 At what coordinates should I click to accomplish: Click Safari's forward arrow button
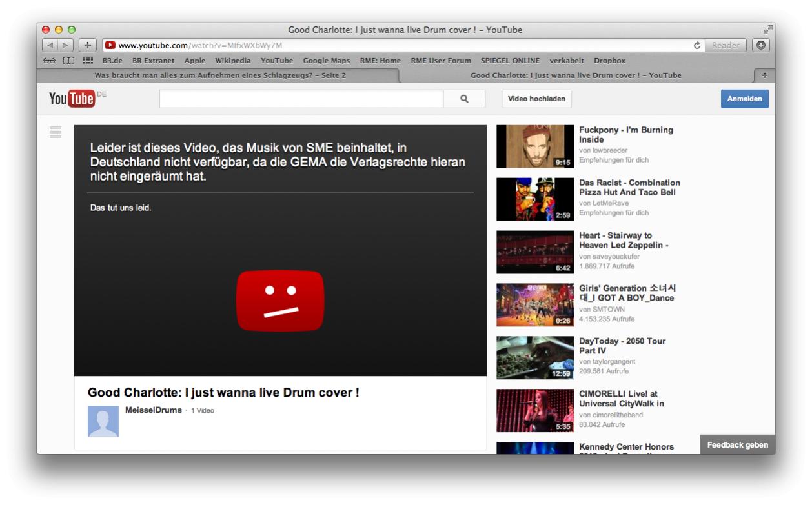click(65, 45)
